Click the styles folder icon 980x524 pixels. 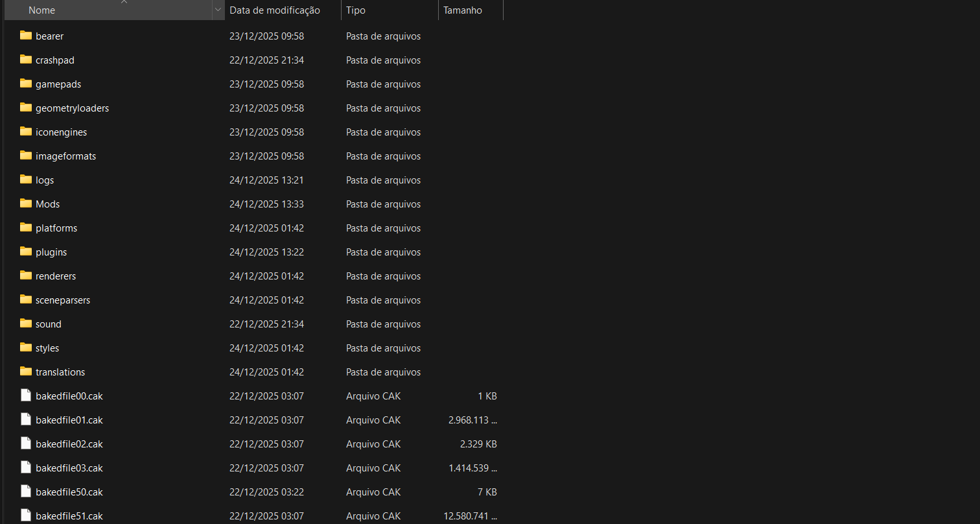(x=26, y=348)
